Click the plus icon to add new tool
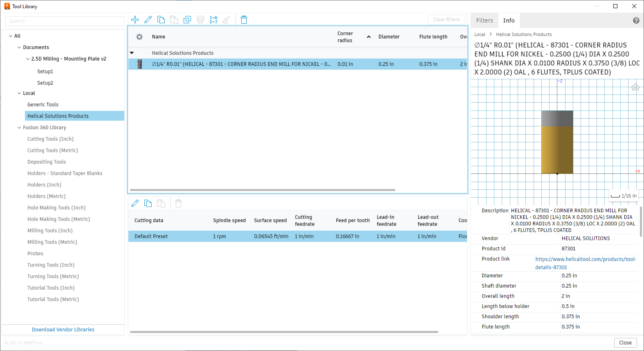 click(135, 20)
